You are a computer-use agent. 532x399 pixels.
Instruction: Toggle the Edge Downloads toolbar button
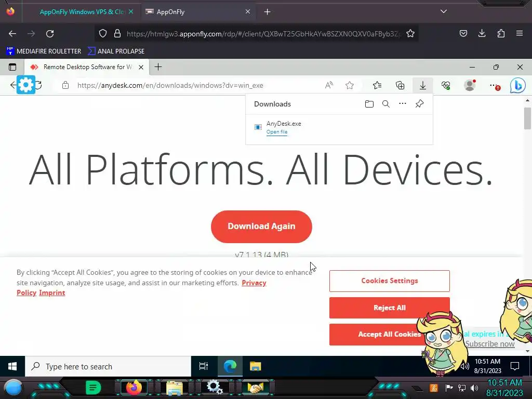[x=423, y=85]
